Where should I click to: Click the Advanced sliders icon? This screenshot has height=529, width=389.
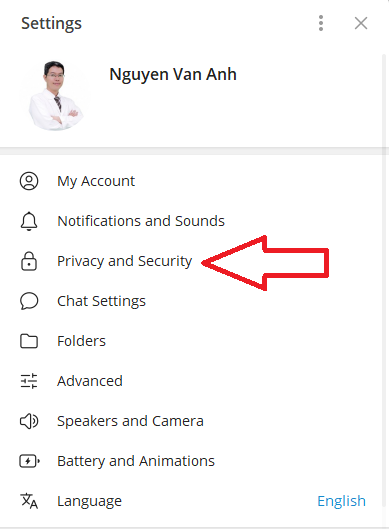(x=29, y=381)
